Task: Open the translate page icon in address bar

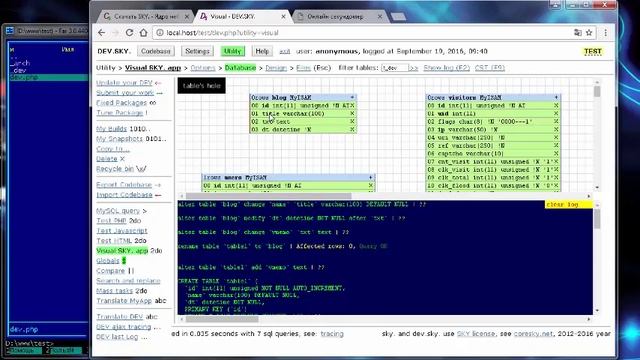Action: 578,33
